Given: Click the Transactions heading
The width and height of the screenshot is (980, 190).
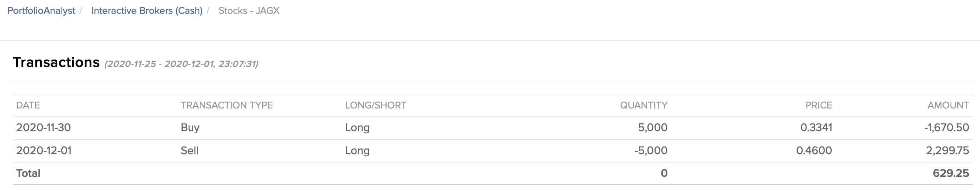Looking at the screenshot, I should click(56, 62).
